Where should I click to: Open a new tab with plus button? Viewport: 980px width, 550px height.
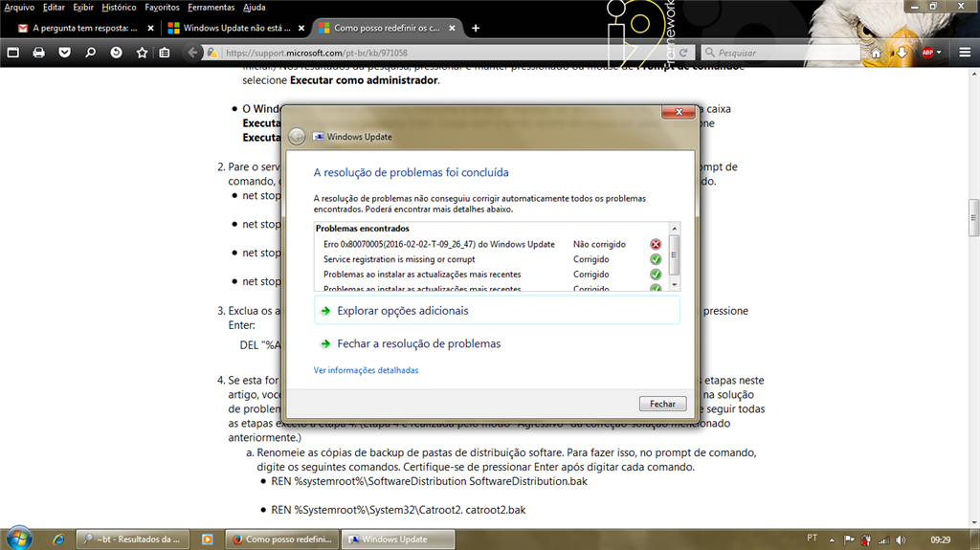pyautogui.click(x=476, y=28)
